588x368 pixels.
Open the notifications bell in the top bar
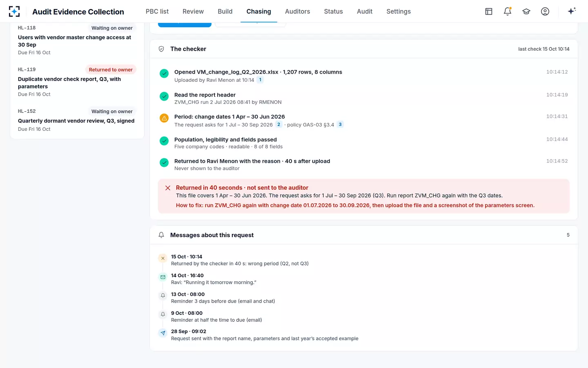coord(508,11)
